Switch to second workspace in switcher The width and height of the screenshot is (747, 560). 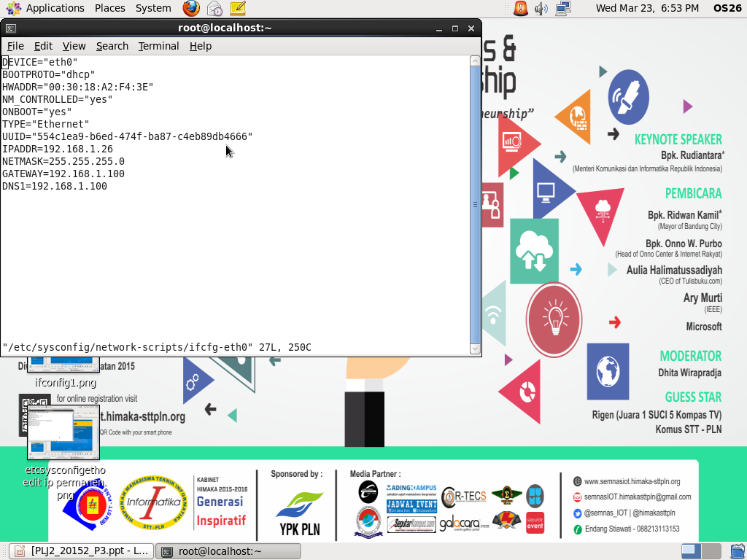(x=711, y=551)
